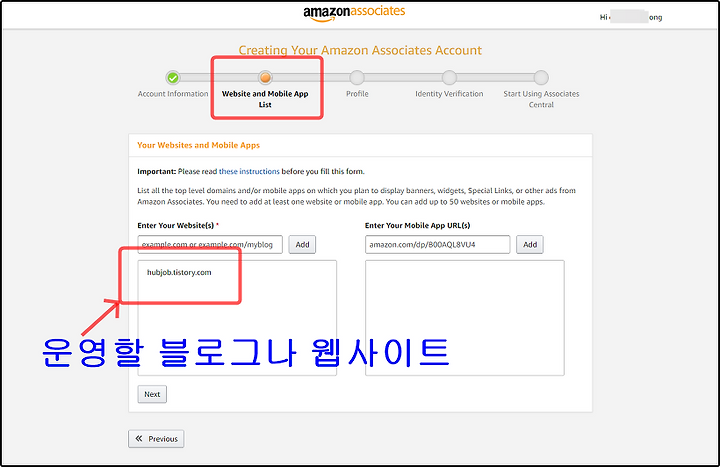Screen dimensions: 720x467
Task: Click the green Account Information checkmark step
Action: [x=173, y=78]
